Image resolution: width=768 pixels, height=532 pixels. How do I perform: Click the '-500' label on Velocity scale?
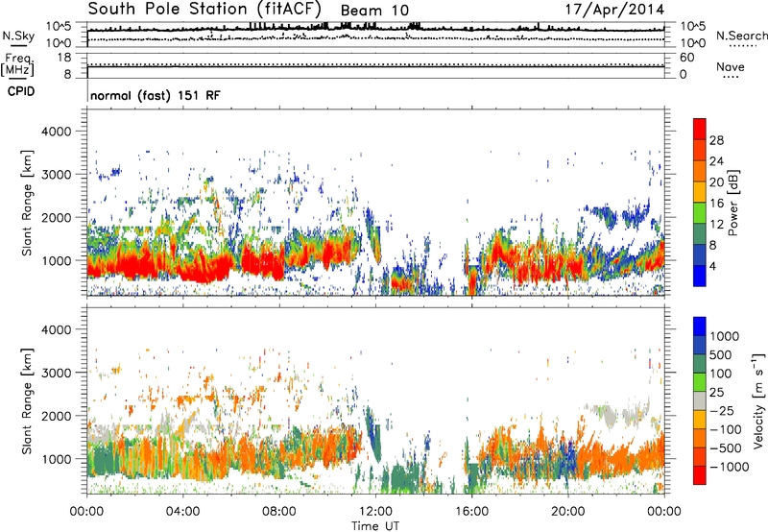tap(726, 447)
